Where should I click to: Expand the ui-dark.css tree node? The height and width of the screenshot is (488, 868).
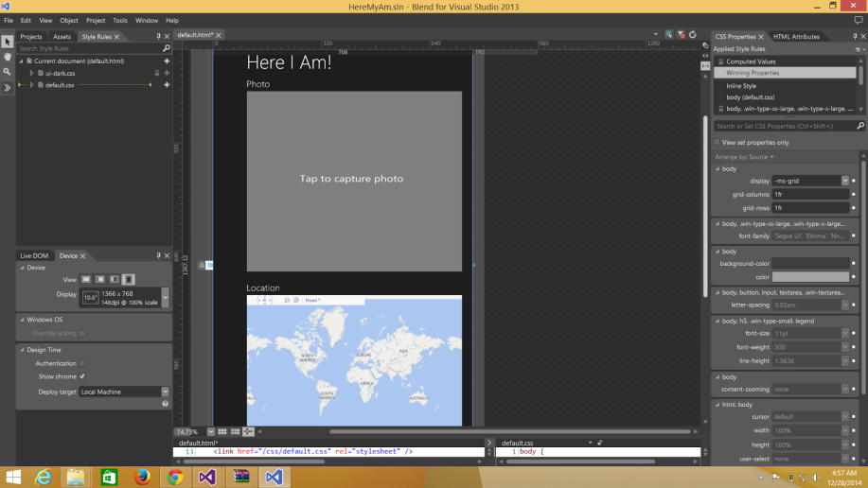pos(31,73)
